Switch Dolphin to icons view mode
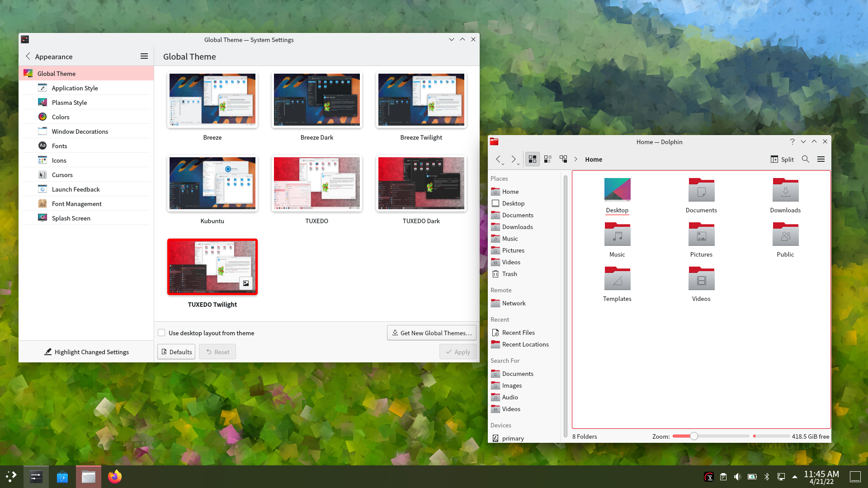Viewport: 868px width, 488px height. tap(533, 159)
